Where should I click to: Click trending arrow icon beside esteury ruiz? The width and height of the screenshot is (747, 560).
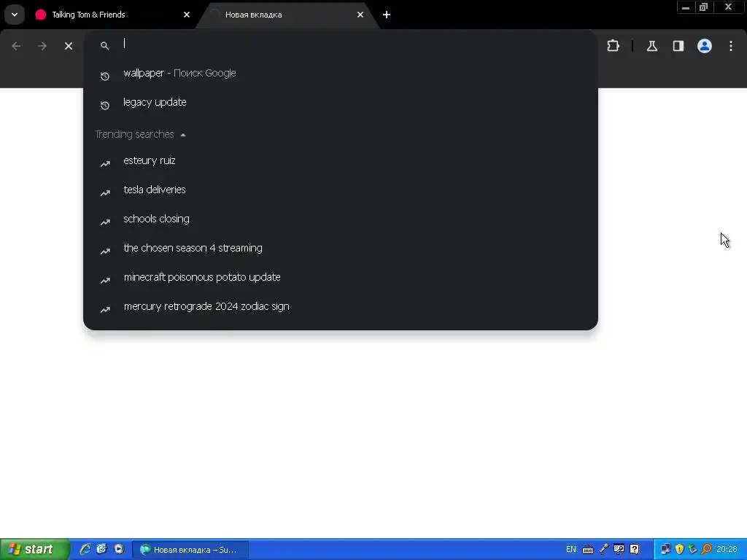(x=105, y=164)
